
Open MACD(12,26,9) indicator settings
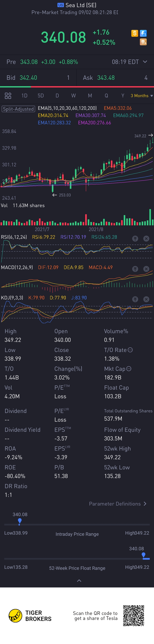[x=17, y=267]
